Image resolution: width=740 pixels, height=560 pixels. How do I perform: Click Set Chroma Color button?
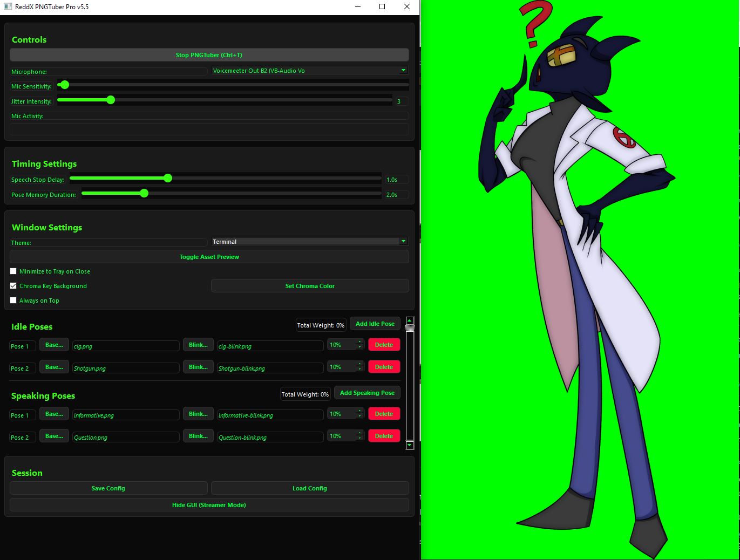pyautogui.click(x=310, y=286)
